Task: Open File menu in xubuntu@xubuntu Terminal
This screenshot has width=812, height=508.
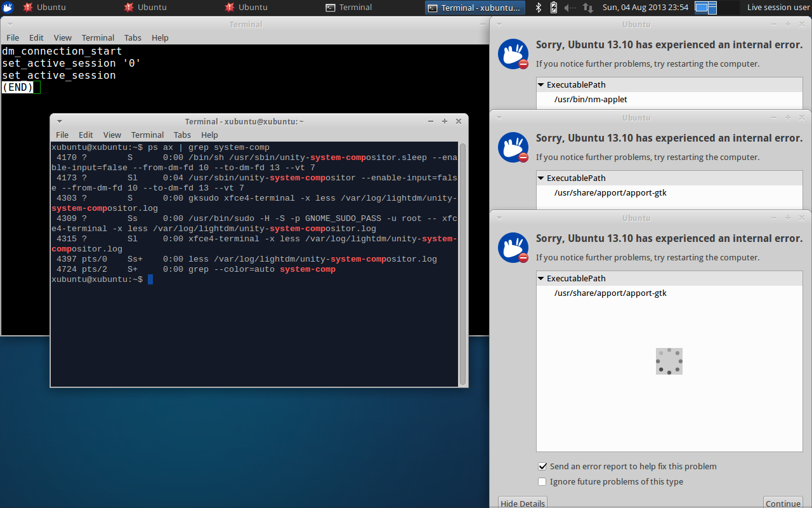Action: click(62, 135)
